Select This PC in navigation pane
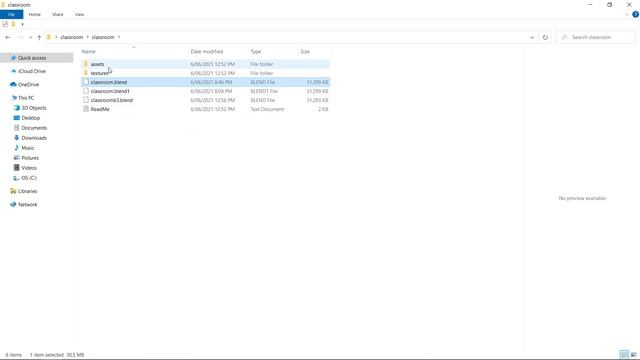This screenshot has width=640, height=360. [26, 98]
